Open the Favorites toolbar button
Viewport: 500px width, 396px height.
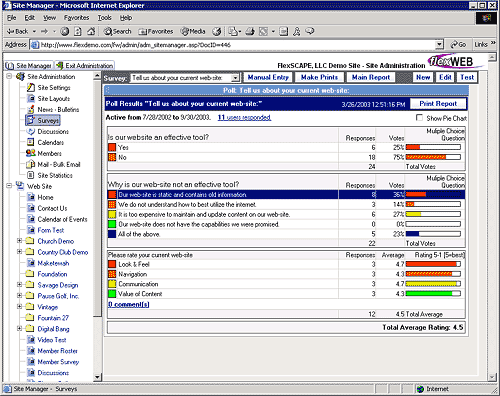pos(156,32)
